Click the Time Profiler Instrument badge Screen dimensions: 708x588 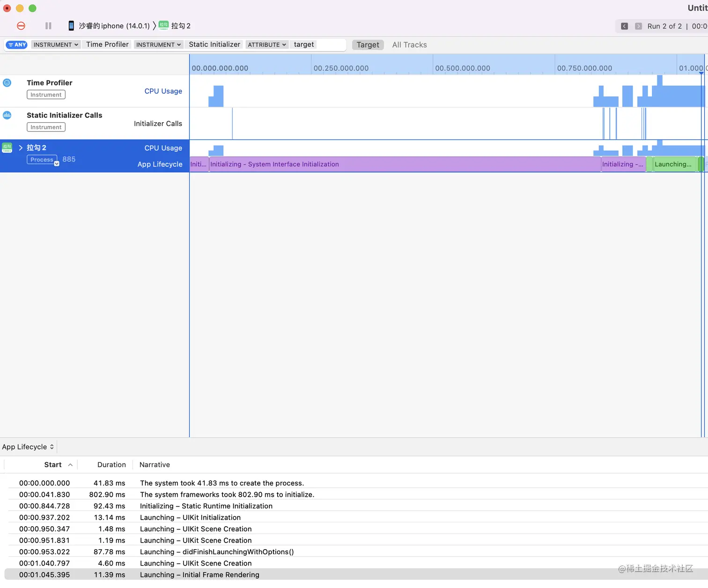[x=46, y=95]
